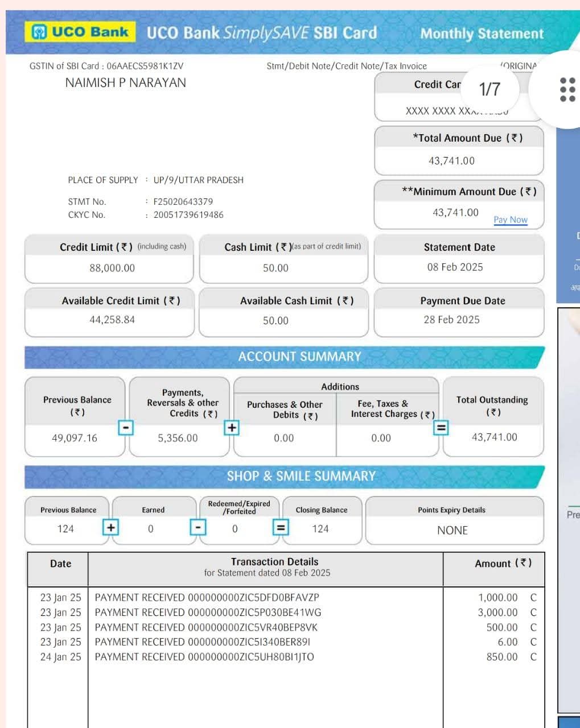Click Available Credit Limit value 44,258.84

[x=112, y=320]
